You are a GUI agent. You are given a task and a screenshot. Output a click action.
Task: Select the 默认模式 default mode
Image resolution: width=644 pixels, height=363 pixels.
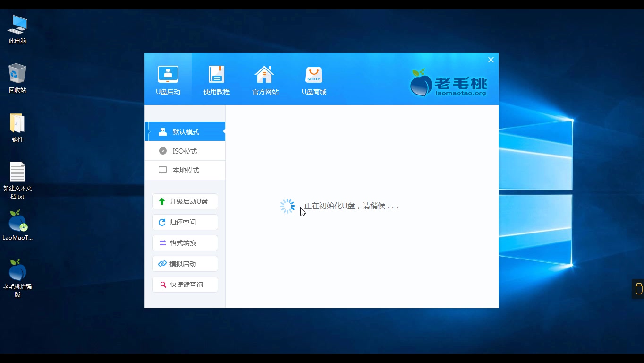[x=185, y=131]
